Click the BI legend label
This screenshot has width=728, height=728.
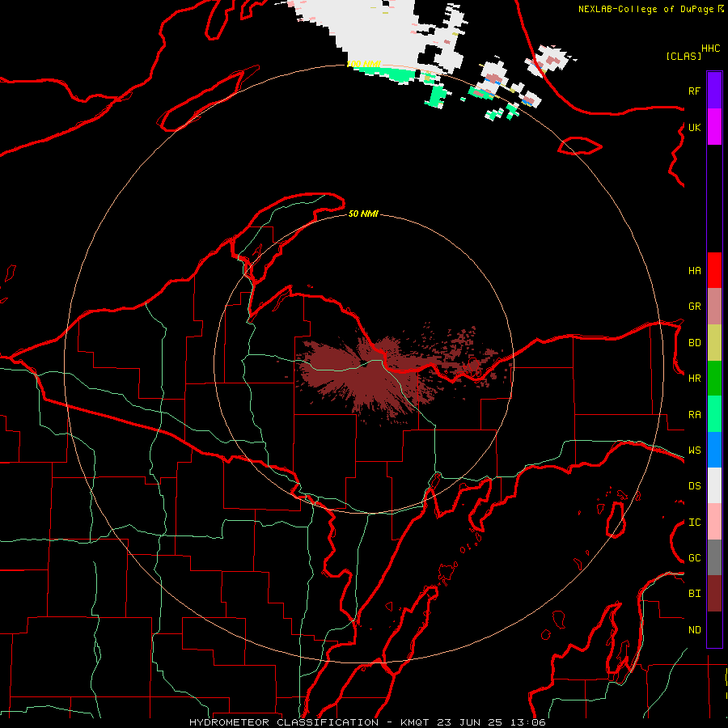coord(694,594)
